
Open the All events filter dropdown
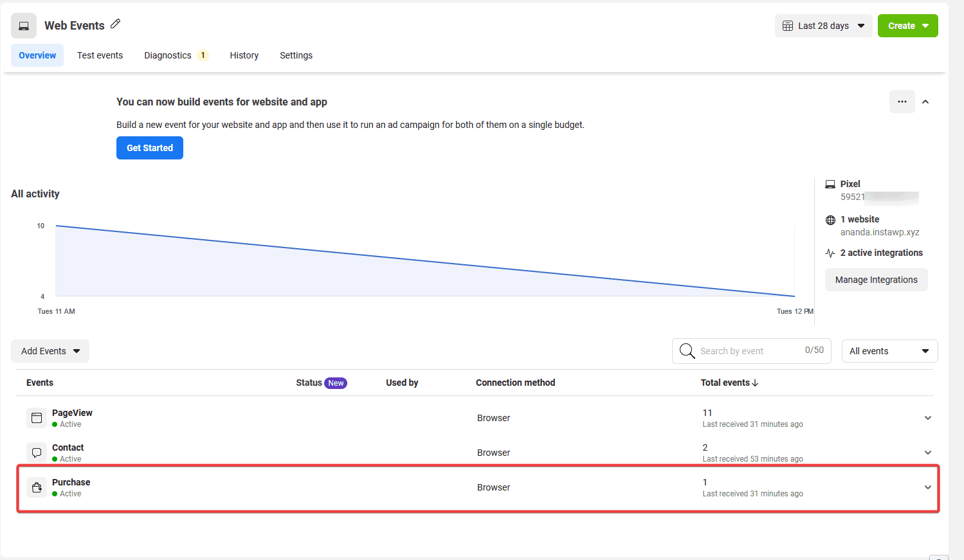click(x=889, y=351)
